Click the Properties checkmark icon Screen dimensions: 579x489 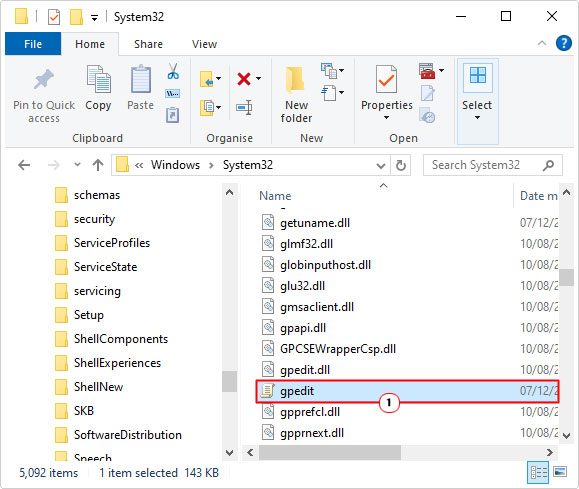tap(386, 79)
